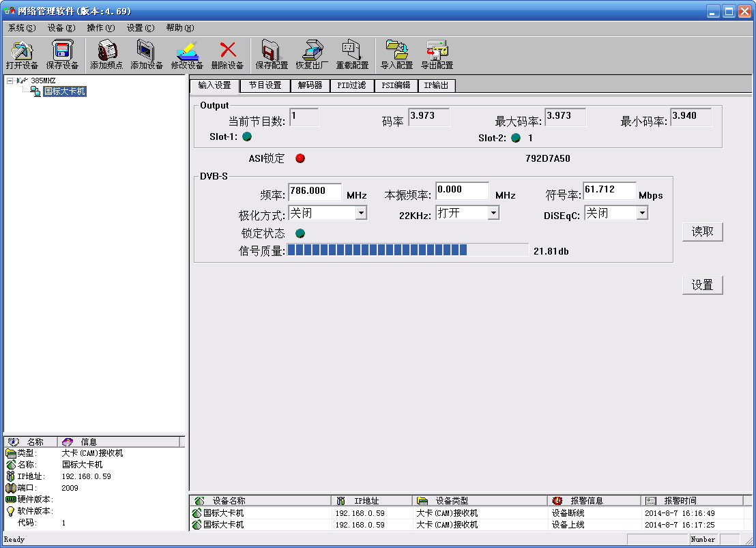The width and height of the screenshot is (756, 548).
Task: Click the 端口 icon in info panel
Action: (x=11, y=488)
